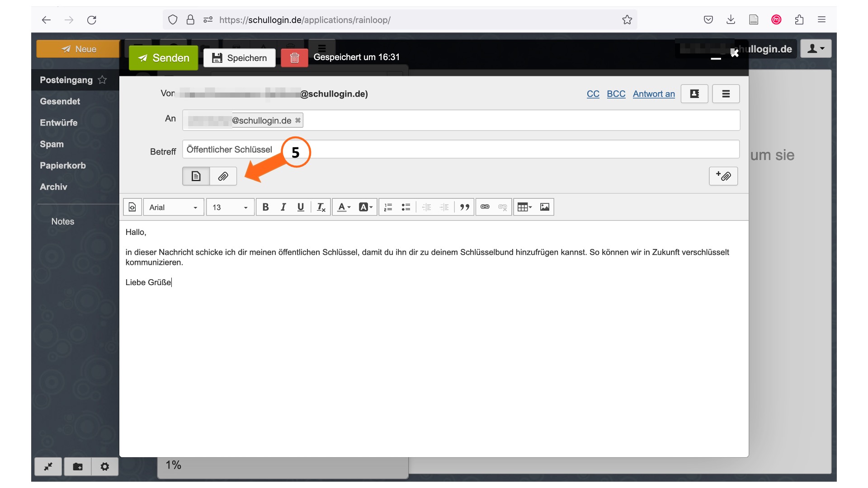Click the add attachment paperclip plus button
The width and height of the screenshot is (868, 488).
click(x=723, y=176)
